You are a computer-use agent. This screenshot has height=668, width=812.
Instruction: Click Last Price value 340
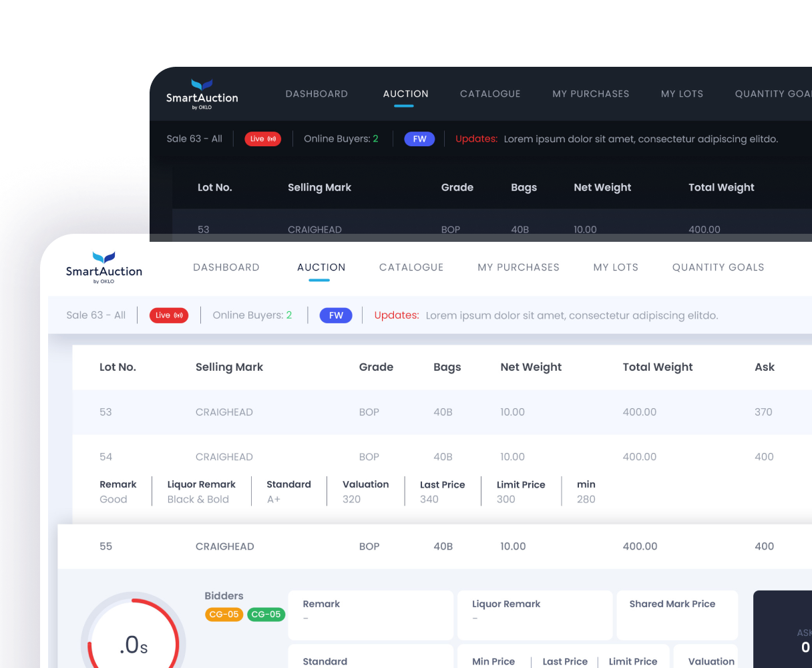[429, 500]
